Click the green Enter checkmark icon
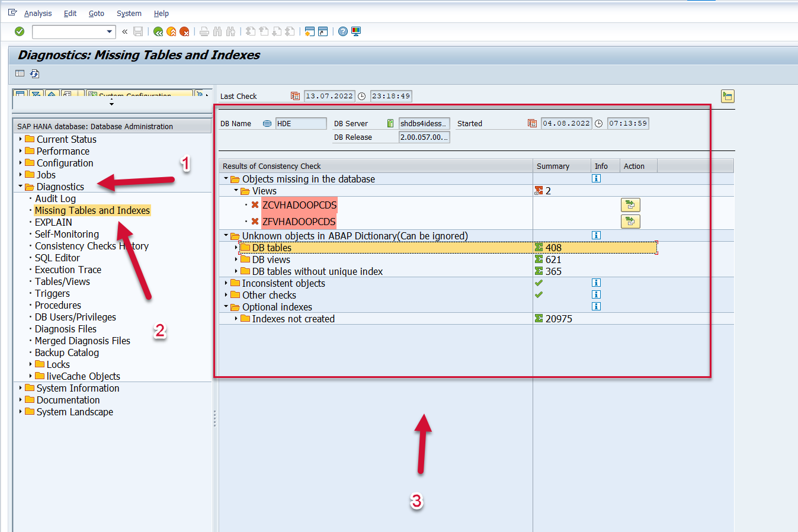Screen dimensions: 798x532 point(20,31)
